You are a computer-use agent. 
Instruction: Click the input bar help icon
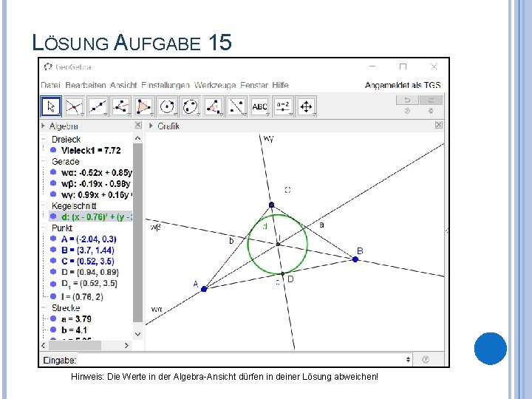[426, 359]
